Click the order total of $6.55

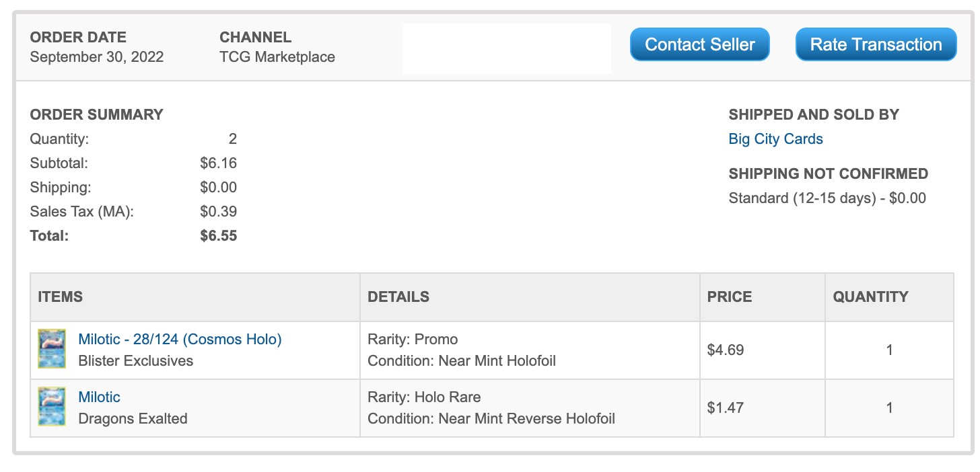pos(219,235)
